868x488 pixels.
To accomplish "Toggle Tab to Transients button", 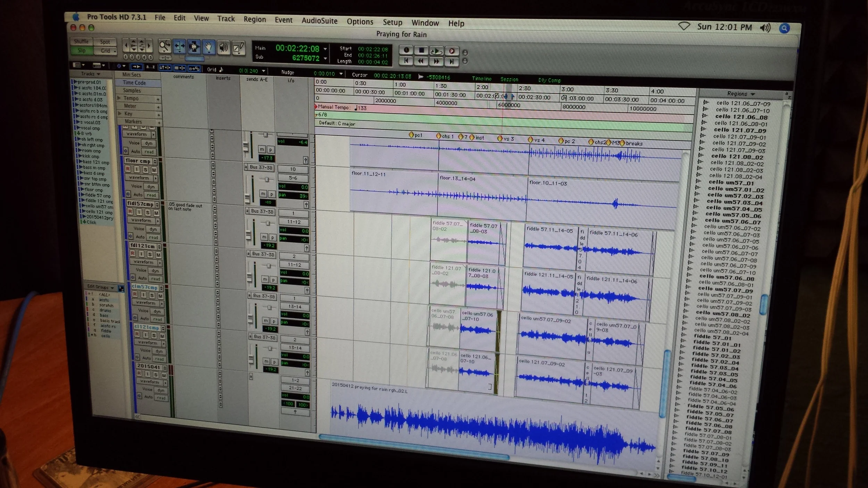I will (x=136, y=66).
